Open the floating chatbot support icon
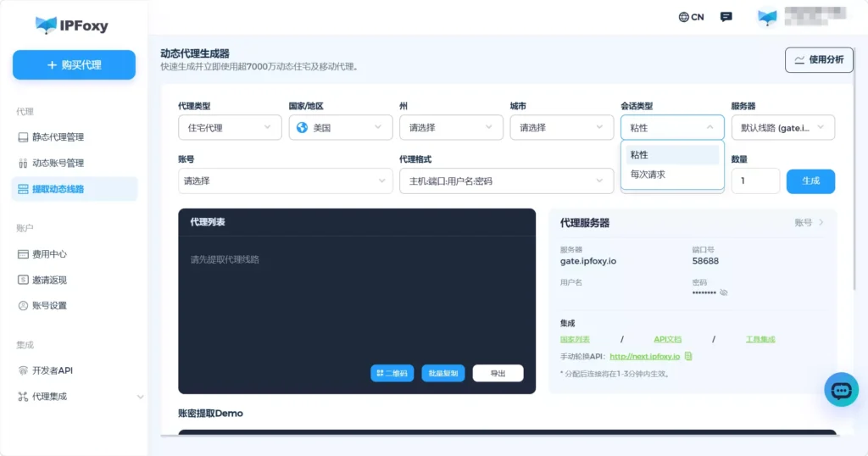 (841, 390)
